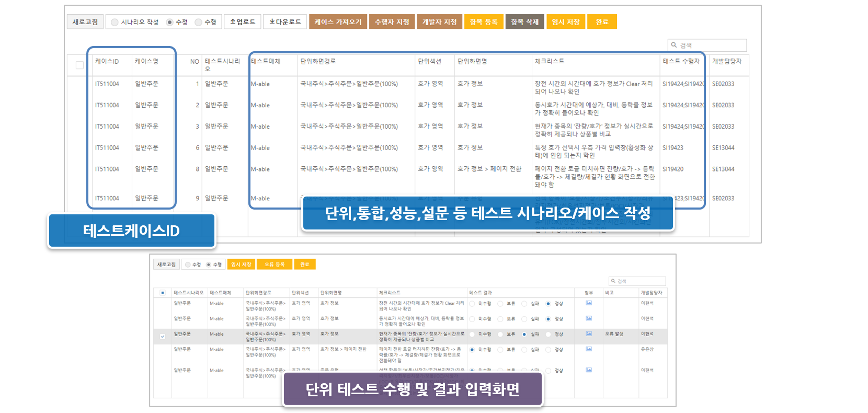Sort by 케이스ID column header
Screen dimensions: 868x413
tap(107, 62)
